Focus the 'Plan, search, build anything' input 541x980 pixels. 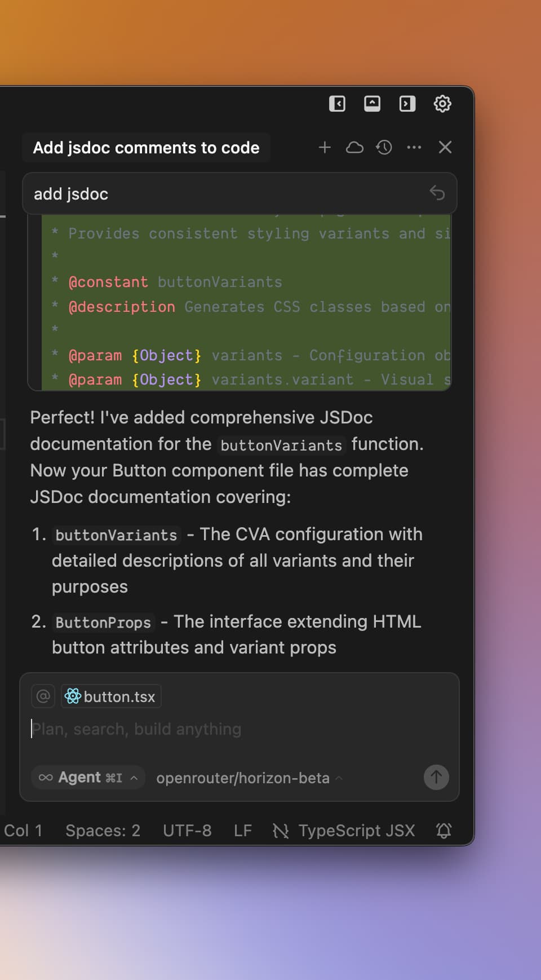[x=225, y=729]
